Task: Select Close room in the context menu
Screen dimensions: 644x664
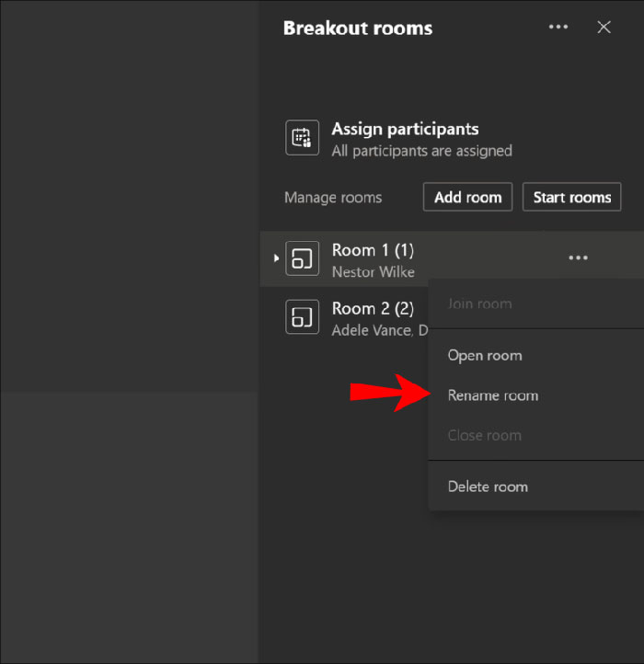Action: click(x=485, y=435)
